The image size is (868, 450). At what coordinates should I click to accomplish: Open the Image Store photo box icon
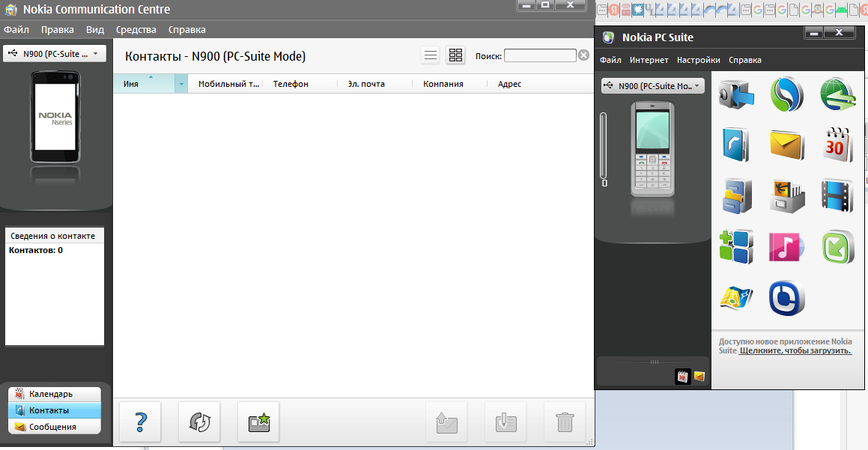(x=786, y=196)
